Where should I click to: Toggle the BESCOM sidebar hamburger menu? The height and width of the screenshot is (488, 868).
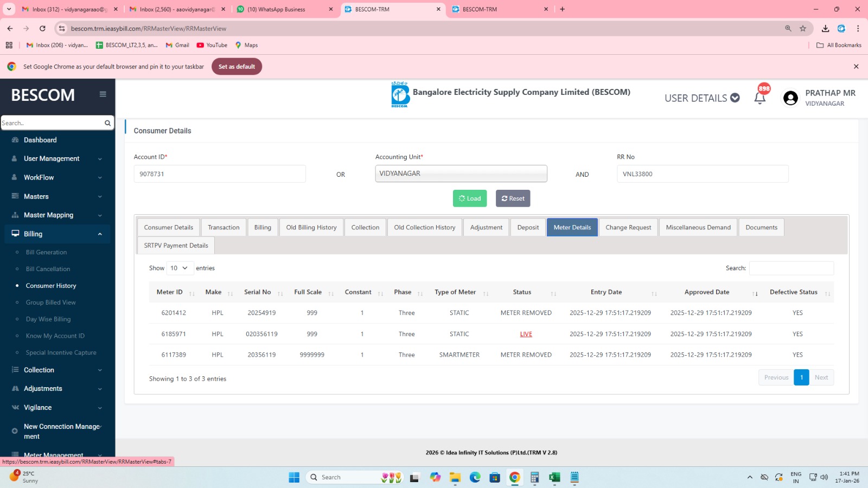click(103, 94)
